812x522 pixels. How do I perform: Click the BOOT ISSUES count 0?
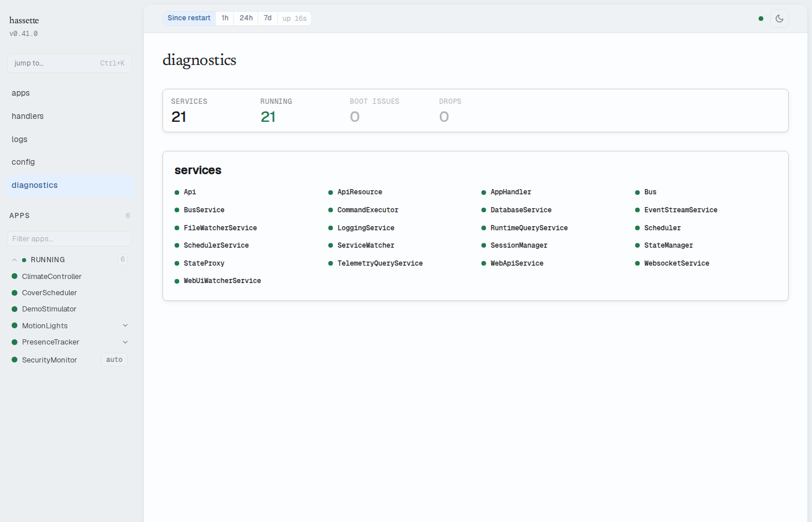click(355, 117)
